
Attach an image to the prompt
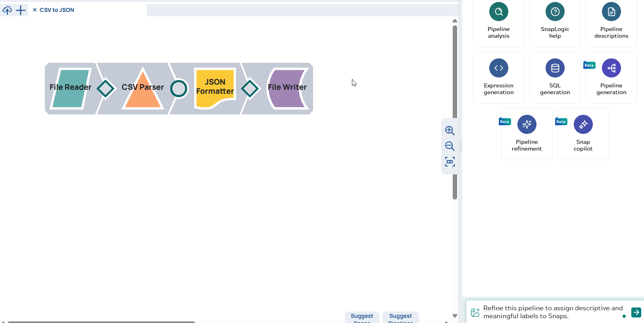[x=475, y=312]
